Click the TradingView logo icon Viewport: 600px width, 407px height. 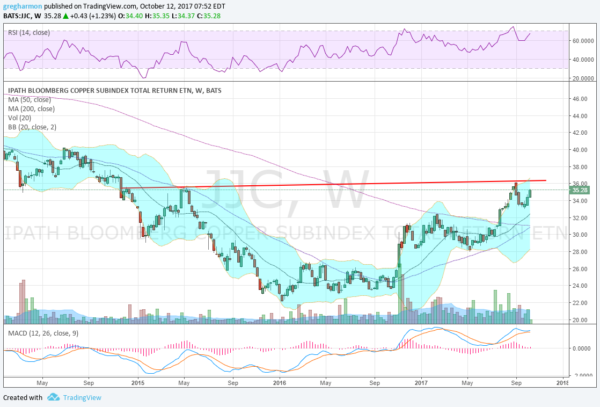(54, 397)
